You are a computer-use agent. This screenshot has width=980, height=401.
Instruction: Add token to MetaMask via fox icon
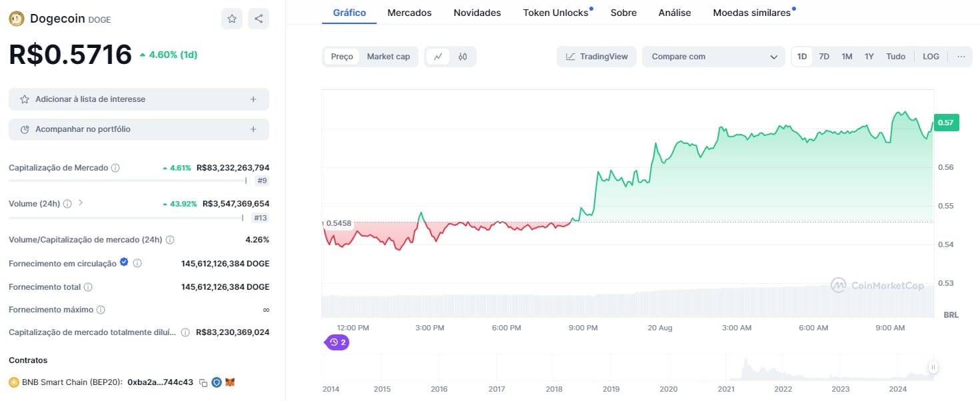click(230, 382)
